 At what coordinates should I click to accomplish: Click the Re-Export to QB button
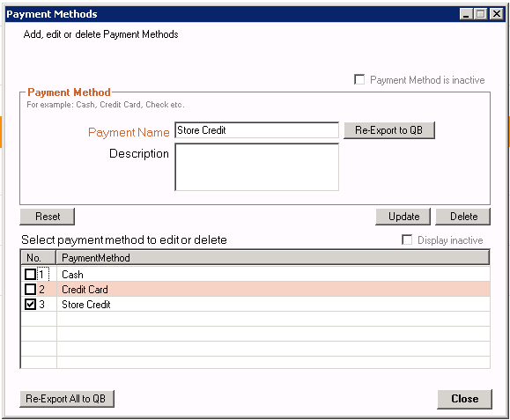[x=389, y=130]
